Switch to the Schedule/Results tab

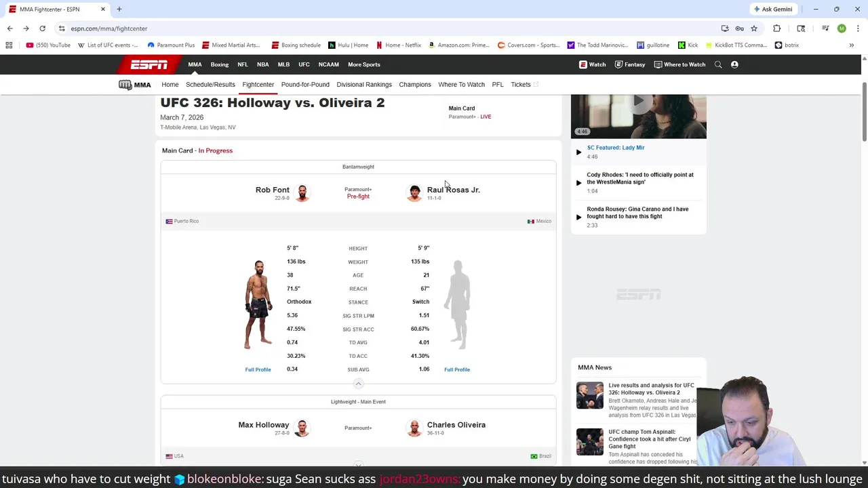click(x=210, y=85)
